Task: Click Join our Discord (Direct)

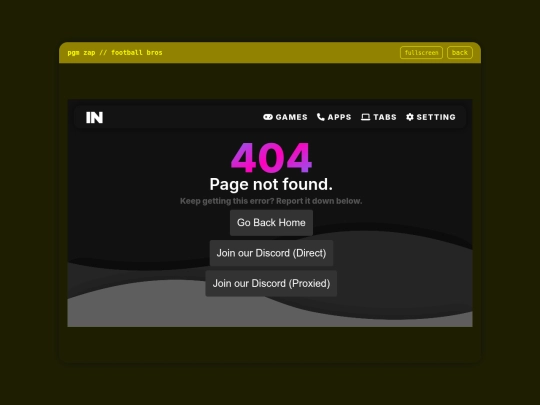Action: click(271, 253)
